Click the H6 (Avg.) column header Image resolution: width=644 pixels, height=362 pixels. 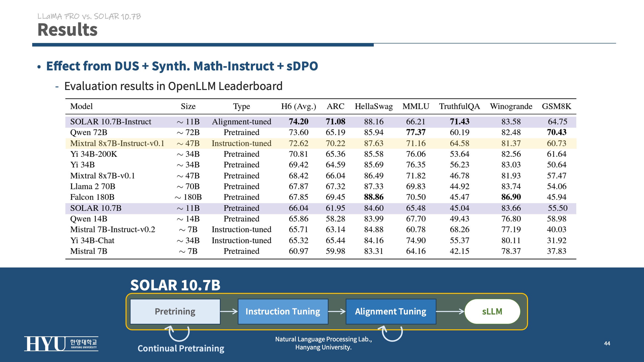coord(298,106)
